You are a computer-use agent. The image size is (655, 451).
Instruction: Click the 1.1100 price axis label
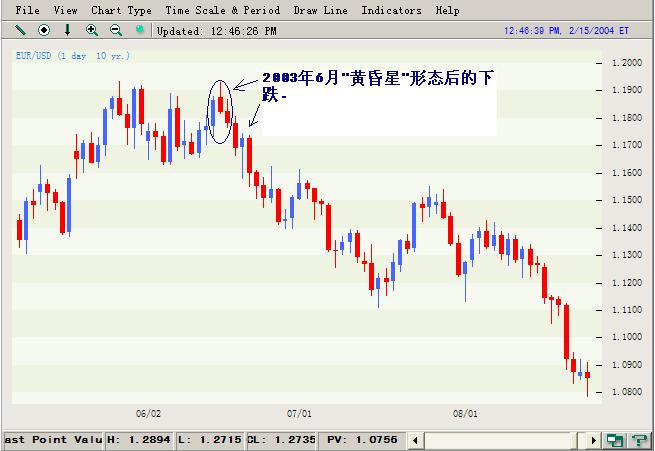point(627,310)
